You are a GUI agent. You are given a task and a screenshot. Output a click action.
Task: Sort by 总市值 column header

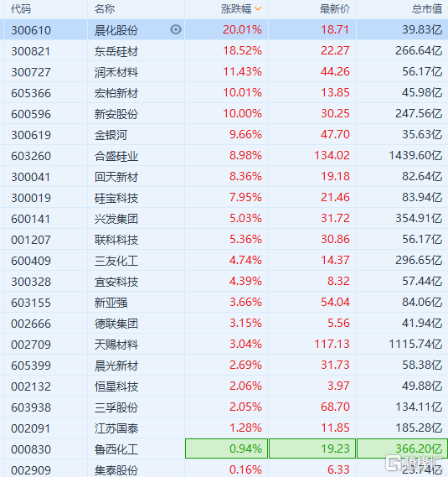point(427,9)
